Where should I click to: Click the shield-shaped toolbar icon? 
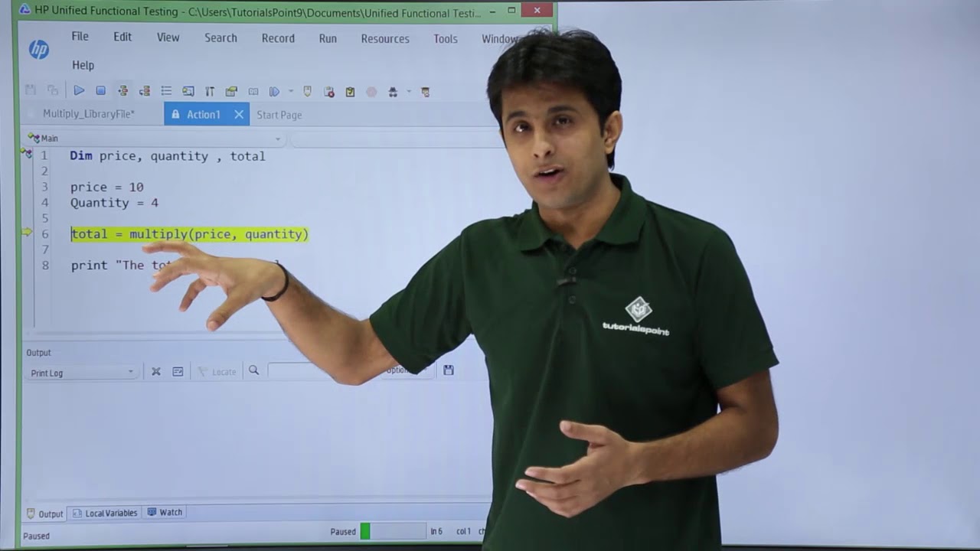coord(307,91)
